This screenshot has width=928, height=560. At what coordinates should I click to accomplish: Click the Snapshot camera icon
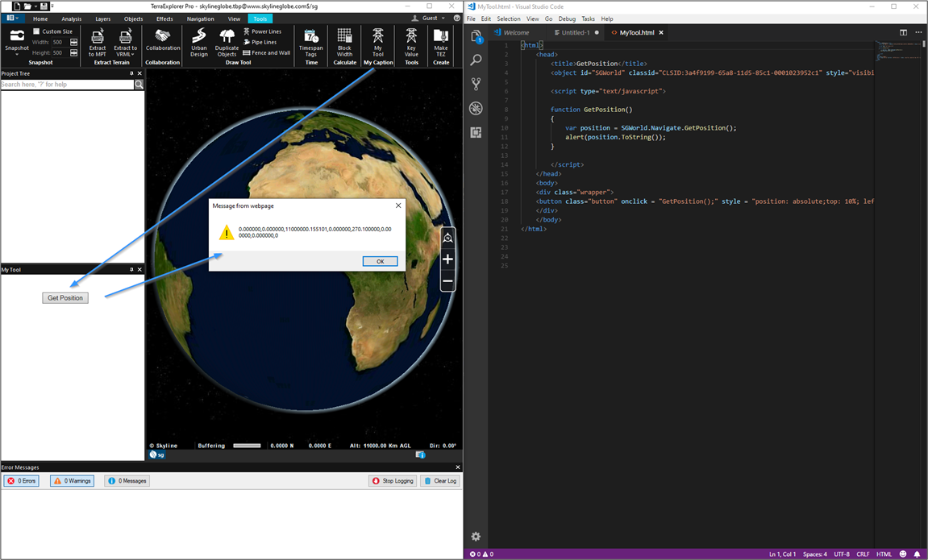[x=17, y=35]
